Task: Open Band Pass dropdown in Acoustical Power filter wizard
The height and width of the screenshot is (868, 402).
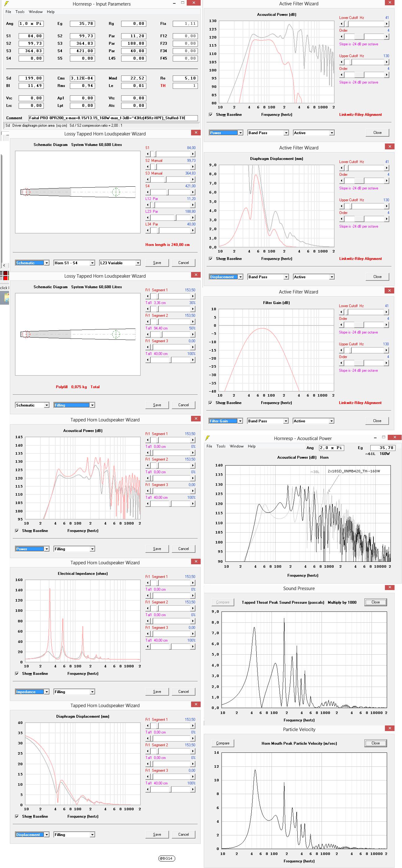Action: click(x=268, y=133)
